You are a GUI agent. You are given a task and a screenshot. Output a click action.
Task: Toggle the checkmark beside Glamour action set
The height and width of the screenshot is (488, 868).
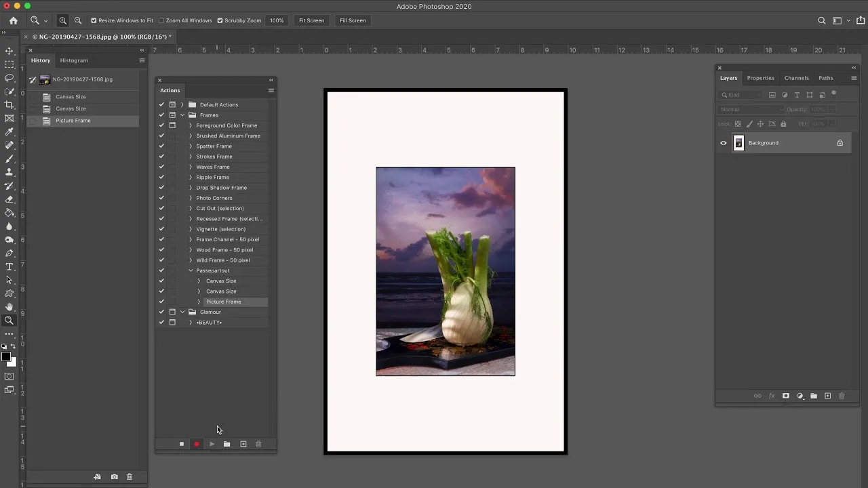(x=161, y=312)
